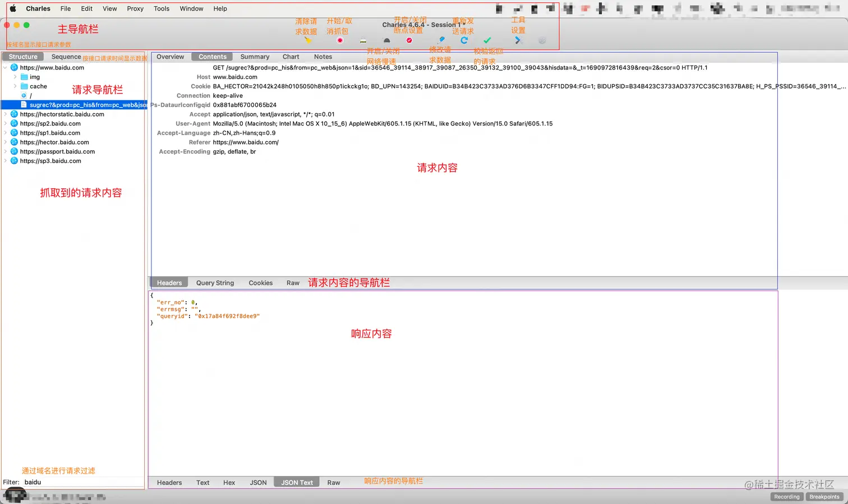Click the blue repeat request arrow icon

(x=464, y=40)
